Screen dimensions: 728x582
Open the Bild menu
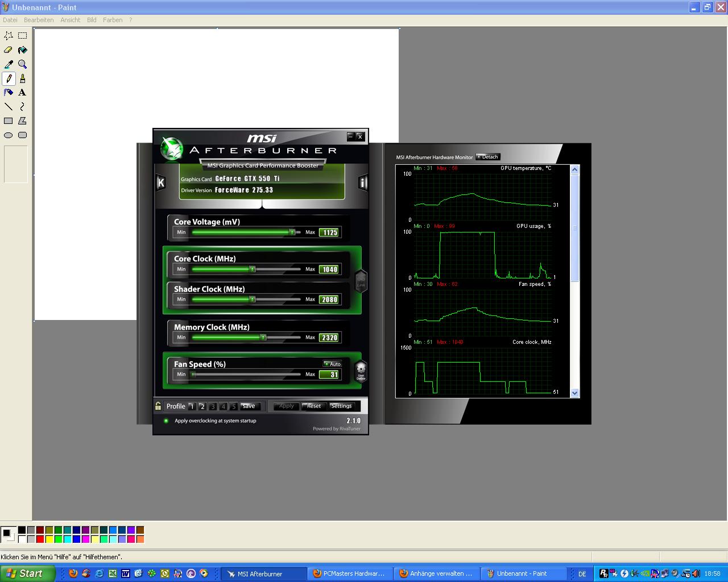92,20
